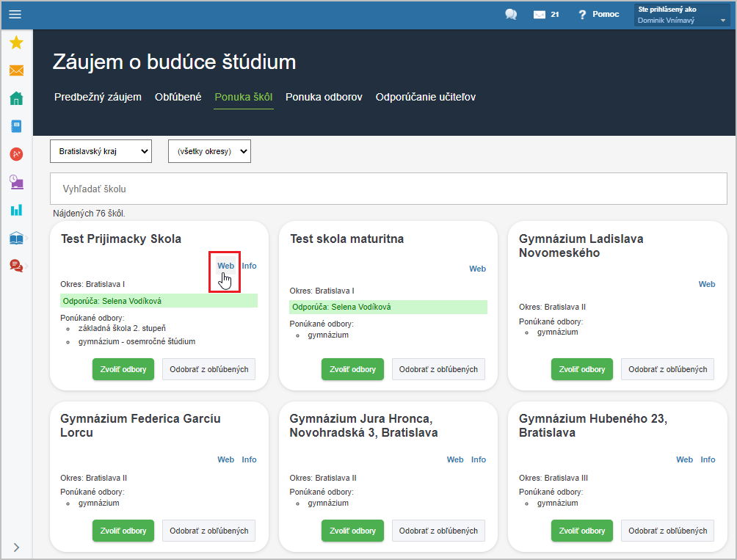
Task: Open the purple timetable clock sidebar icon
Action: [16, 182]
